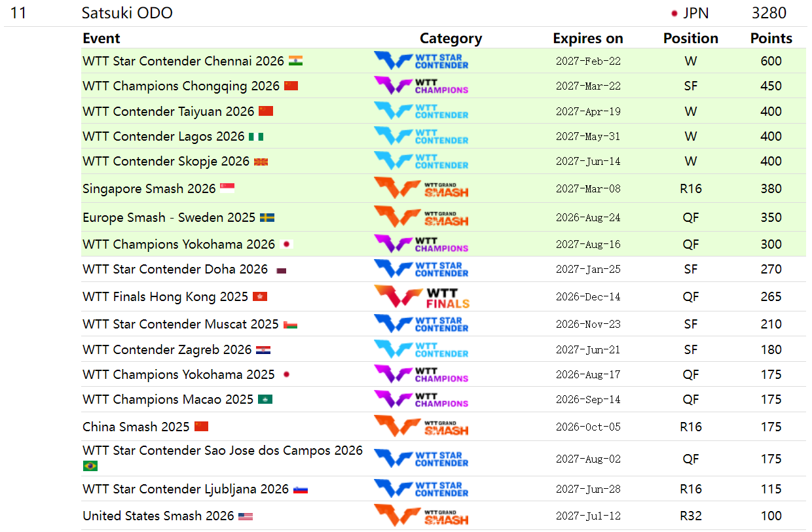The width and height of the screenshot is (812, 532).
Task: Click the Grand Smash logo for Singapore Smash 2026
Action: (421, 188)
